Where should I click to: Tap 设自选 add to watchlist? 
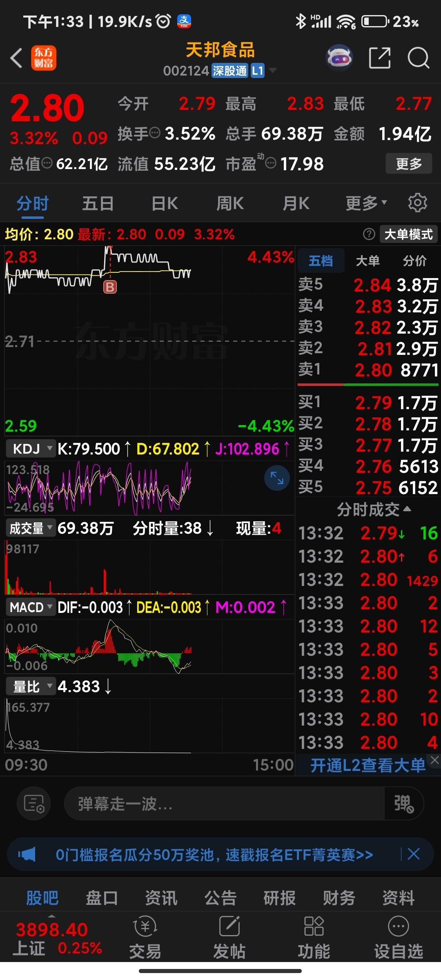pyautogui.click(x=399, y=938)
